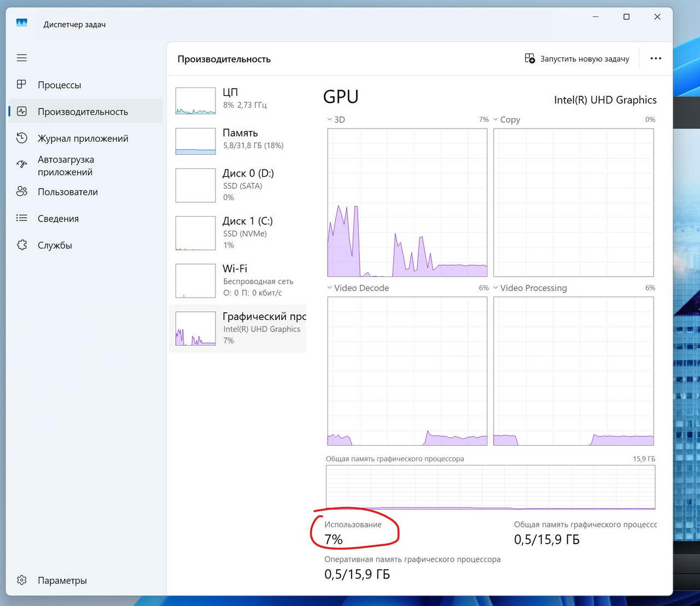Click the Журнал приложений history icon

(22, 138)
